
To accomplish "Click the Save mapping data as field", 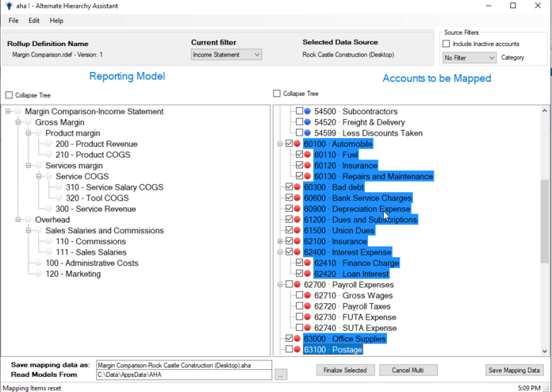I will [184, 365].
